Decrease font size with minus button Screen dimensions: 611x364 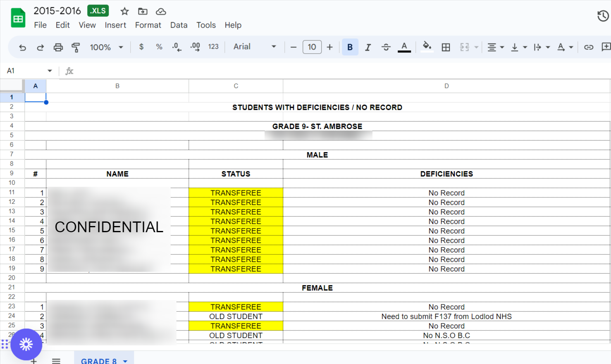click(x=294, y=47)
